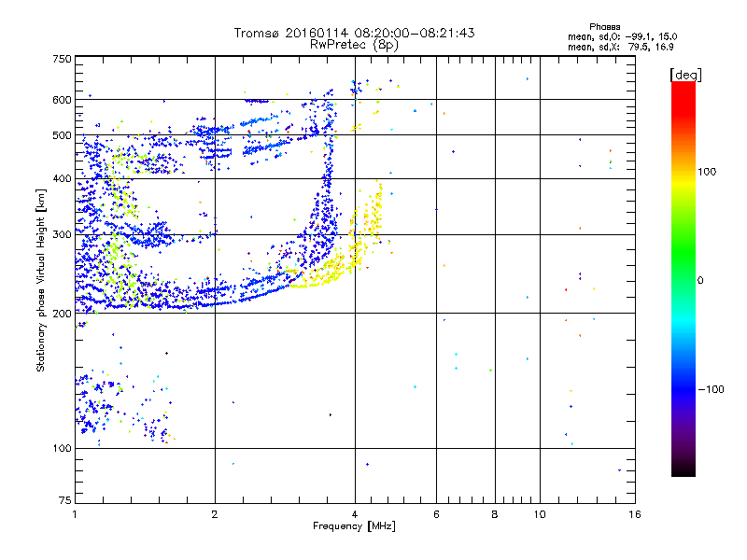This screenshot has width=747, height=560.
Task: Click the colorbar '-100' tick label
Action: [712, 389]
